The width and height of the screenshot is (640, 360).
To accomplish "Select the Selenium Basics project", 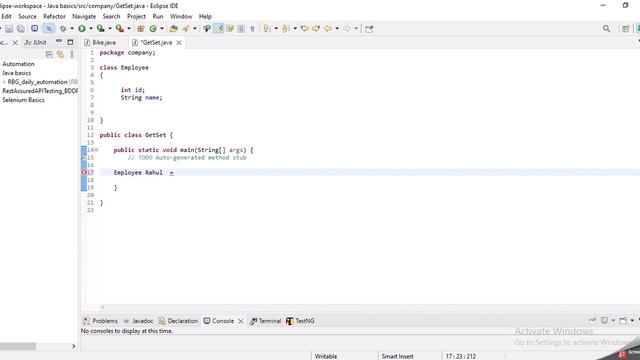I will [23, 100].
